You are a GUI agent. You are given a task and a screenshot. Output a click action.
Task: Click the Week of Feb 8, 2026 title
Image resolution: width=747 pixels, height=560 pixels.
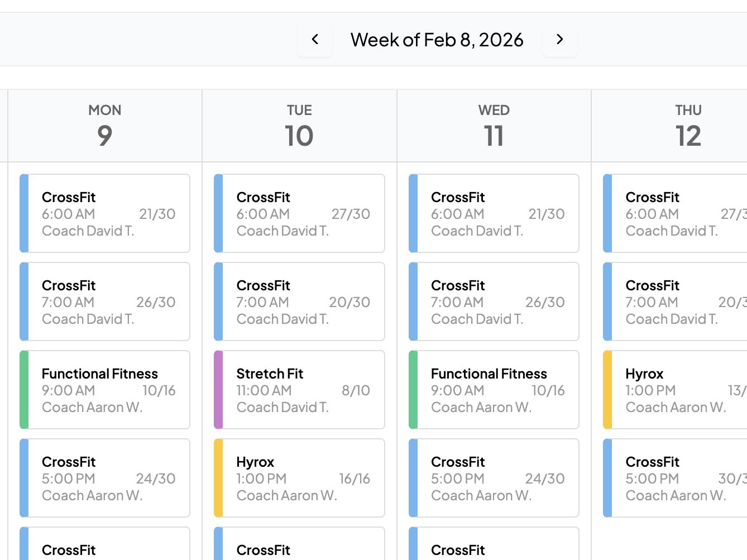pos(437,39)
